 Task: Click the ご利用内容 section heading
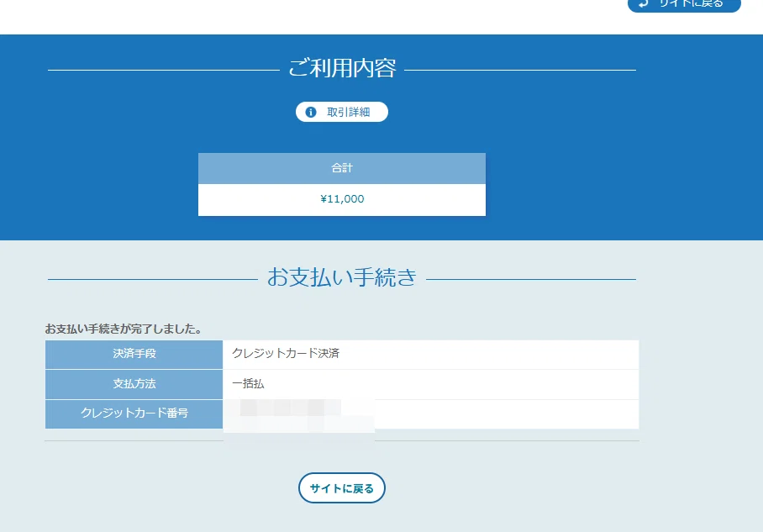342,69
